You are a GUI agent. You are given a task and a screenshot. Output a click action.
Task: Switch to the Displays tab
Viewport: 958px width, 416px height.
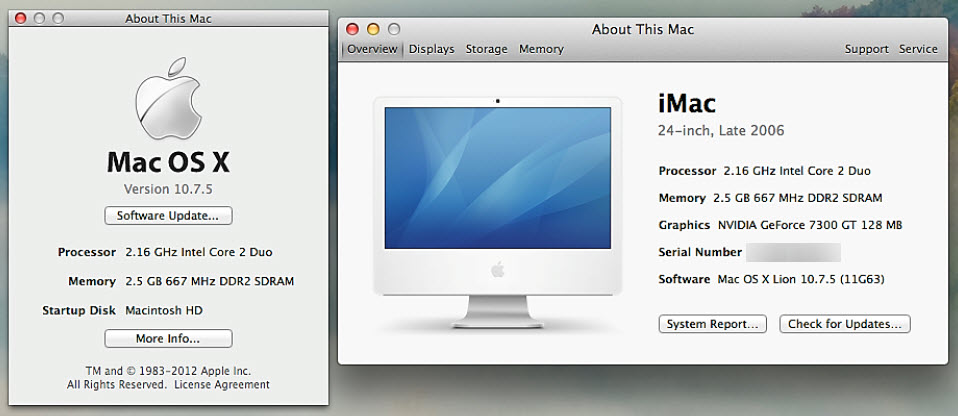431,49
